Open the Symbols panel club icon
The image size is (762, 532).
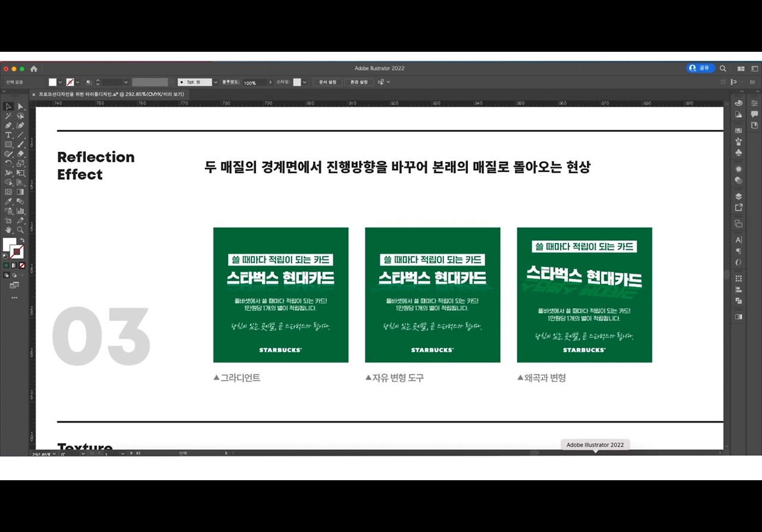[739, 153]
